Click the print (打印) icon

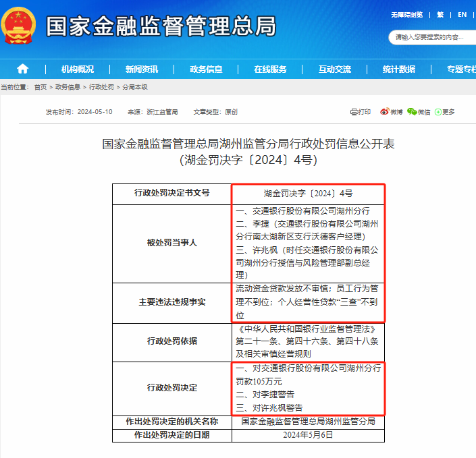(x=361, y=112)
